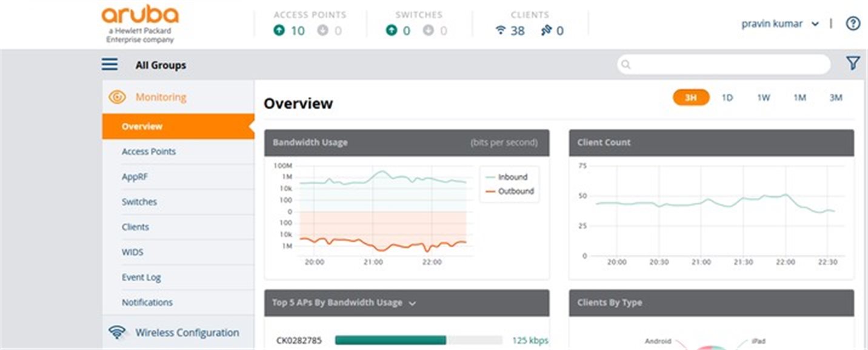Click the wireless clients Wi-Fi icon
Image resolution: width=868 pixels, height=350 pixels.
(501, 30)
